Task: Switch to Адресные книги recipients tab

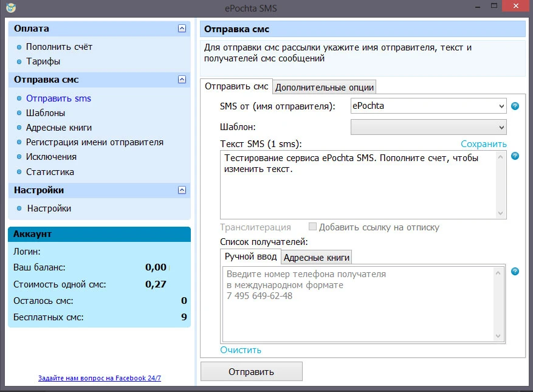Action: 317,257
